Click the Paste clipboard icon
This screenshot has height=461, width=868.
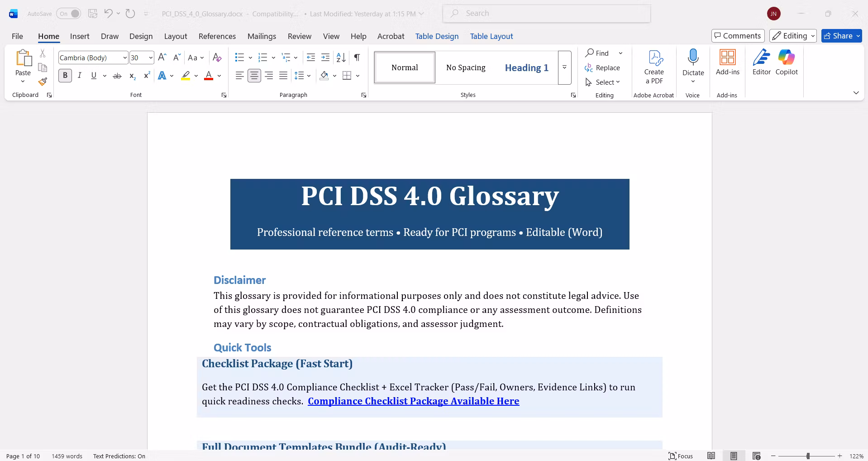23,58
